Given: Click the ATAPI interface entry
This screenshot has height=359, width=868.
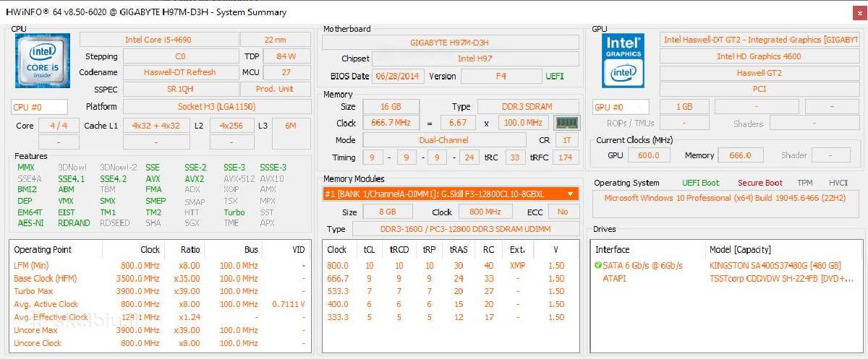Looking at the screenshot, I should tap(616, 279).
